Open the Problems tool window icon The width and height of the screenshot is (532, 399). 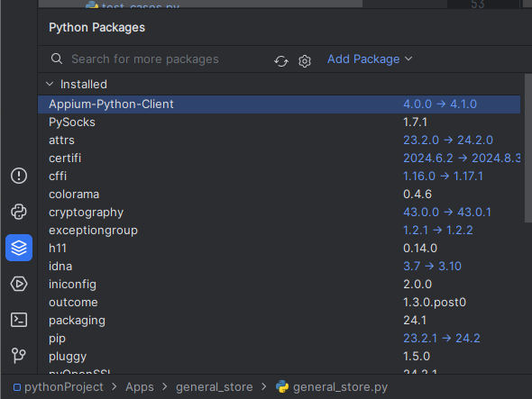coord(19,176)
